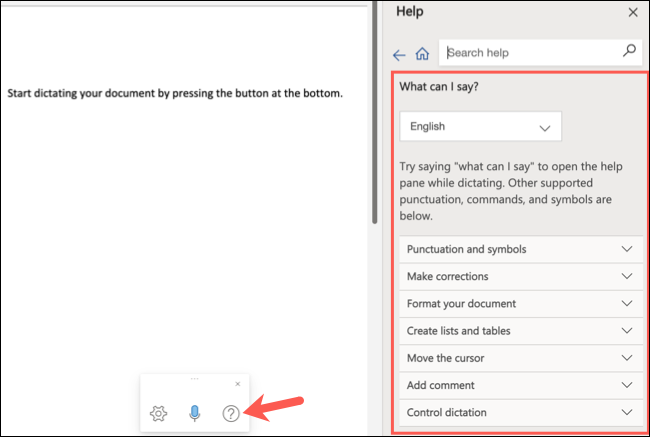650x437 pixels.
Task: Expand the Punctuation and symbols section
Action: 519,249
